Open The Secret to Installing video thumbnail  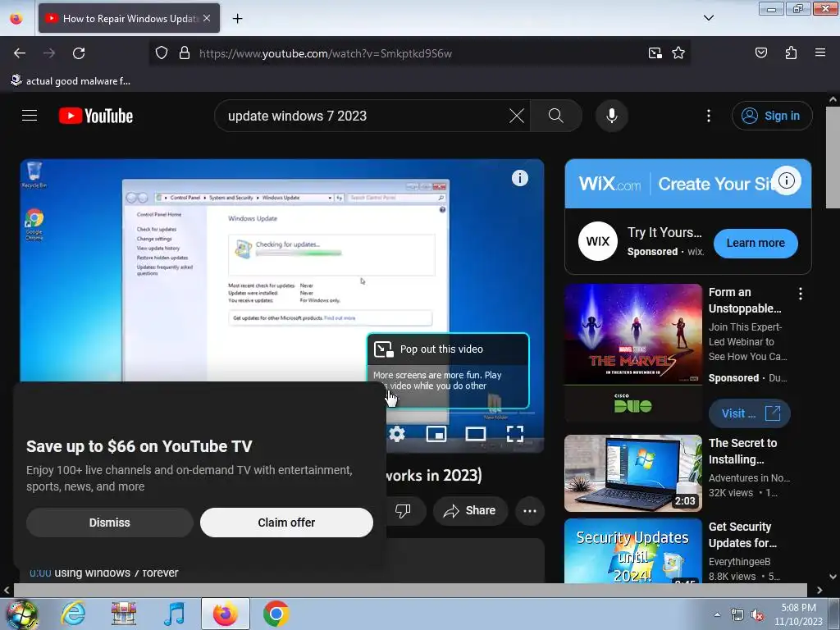click(633, 473)
